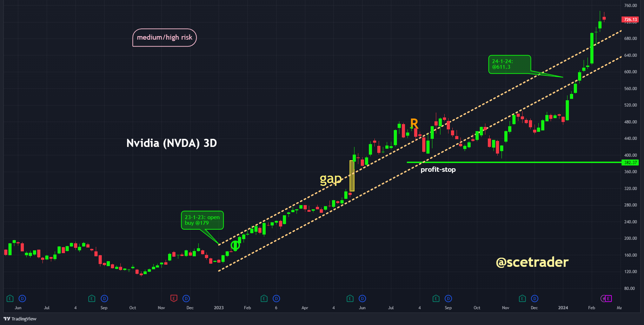Image resolution: width=644 pixels, height=325 pixels.
Task: Show the dividend D marker above the 6 date label
Action: click(x=277, y=298)
